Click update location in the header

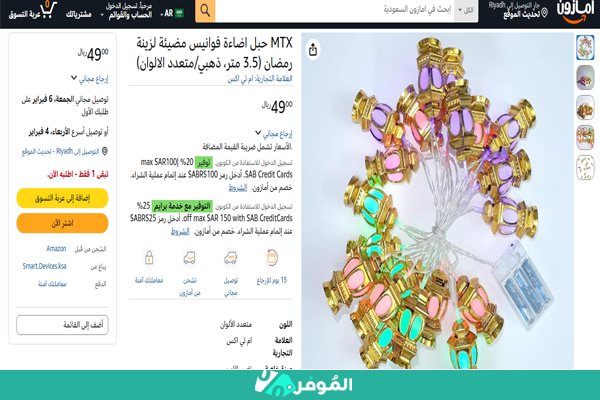tap(522, 14)
